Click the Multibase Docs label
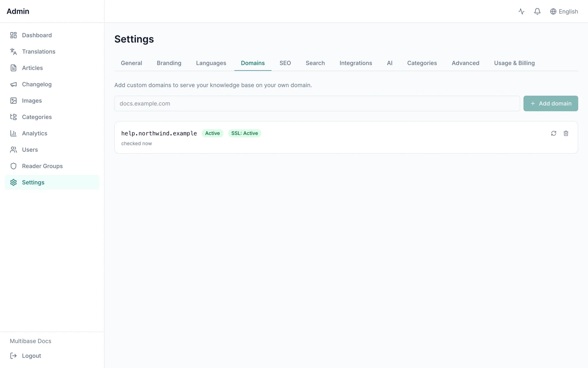The width and height of the screenshot is (588, 368). [30, 341]
